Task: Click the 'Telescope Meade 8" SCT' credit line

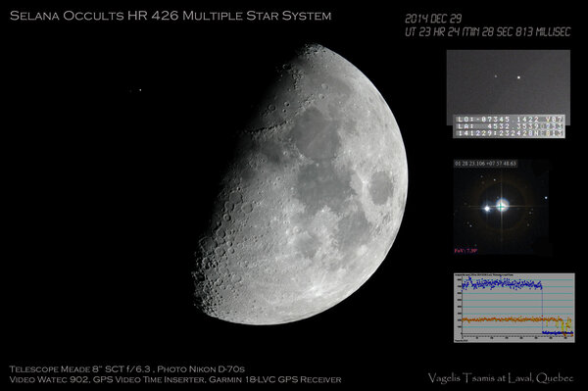Action: click(x=127, y=368)
